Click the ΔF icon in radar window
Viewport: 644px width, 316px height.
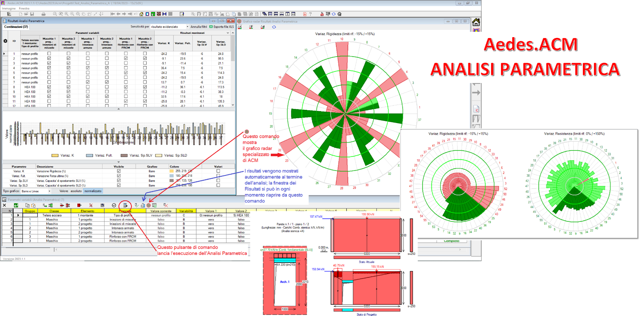click(x=251, y=27)
